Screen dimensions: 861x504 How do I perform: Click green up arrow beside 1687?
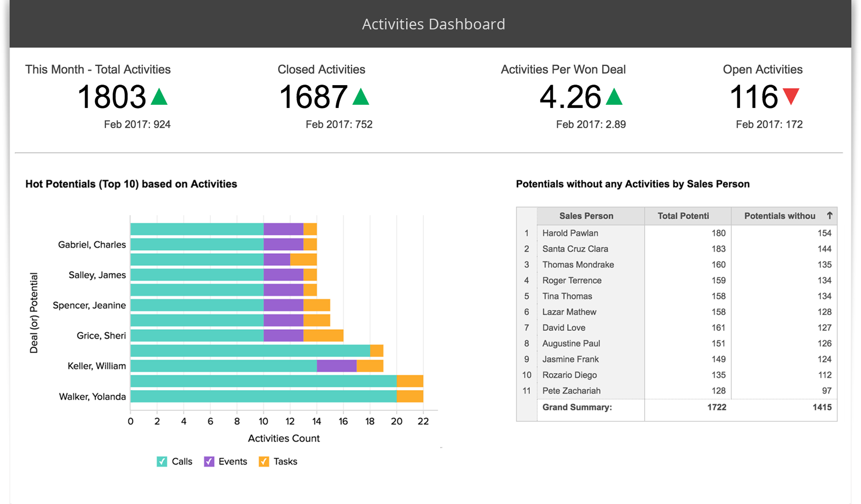(361, 97)
